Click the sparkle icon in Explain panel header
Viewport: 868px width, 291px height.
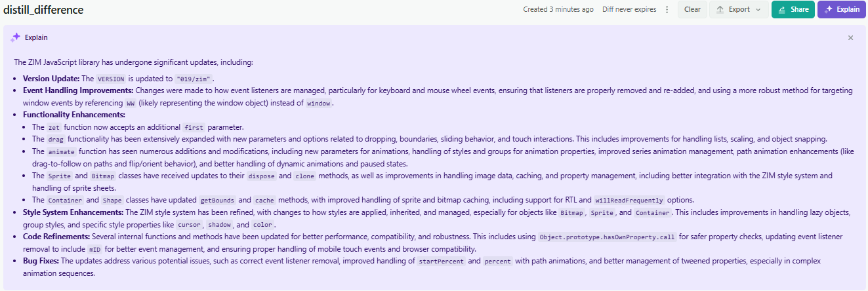(x=15, y=37)
